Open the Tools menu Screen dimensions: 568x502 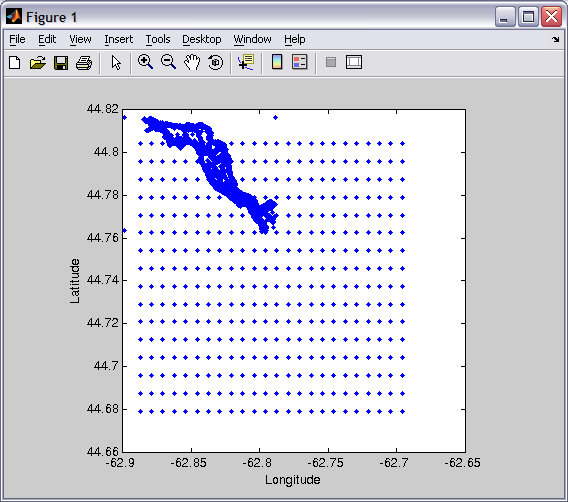pyautogui.click(x=158, y=39)
